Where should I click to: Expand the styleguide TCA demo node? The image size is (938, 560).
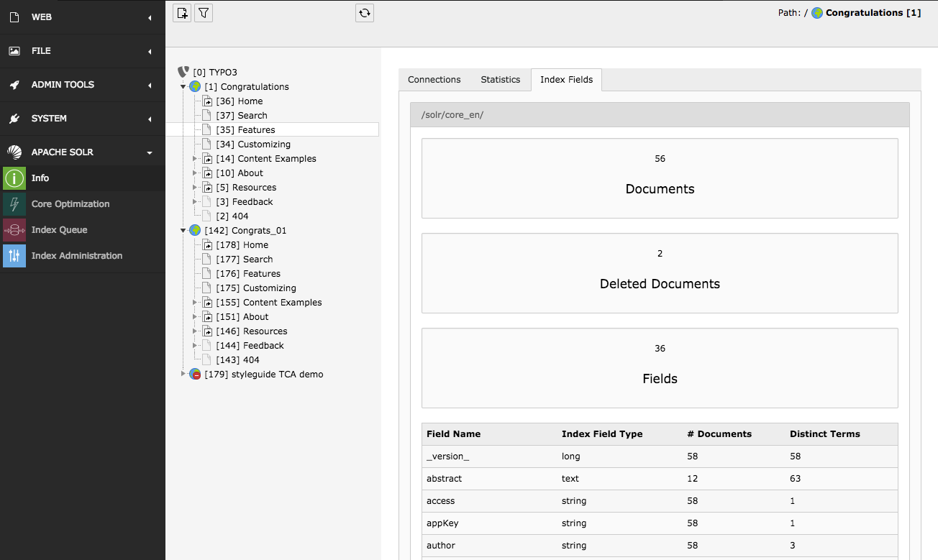tap(183, 375)
